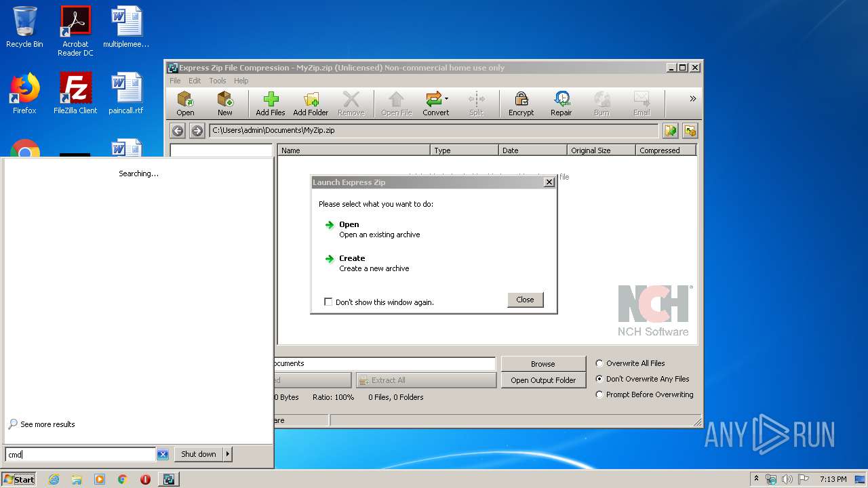The width and height of the screenshot is (868, 488).
Task: Click the 7:13 PM taskbar clock
Action: tap(833, 479)
